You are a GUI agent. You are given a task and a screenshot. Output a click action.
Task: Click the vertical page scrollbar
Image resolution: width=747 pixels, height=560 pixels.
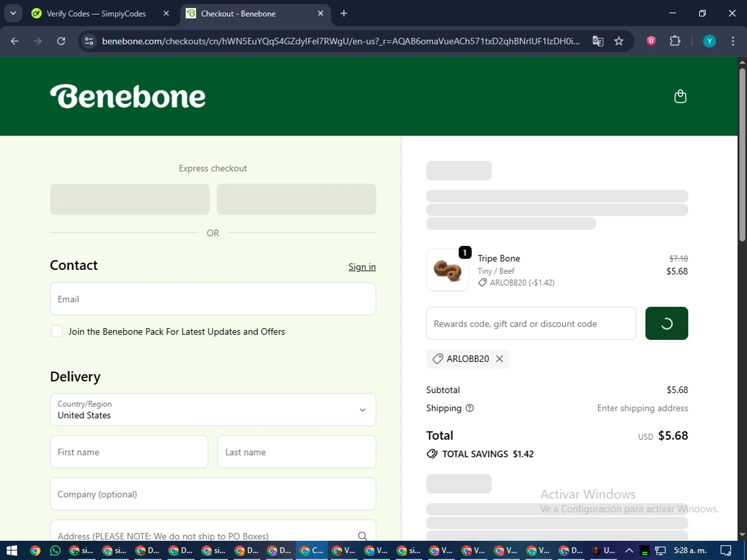(742, 154)
